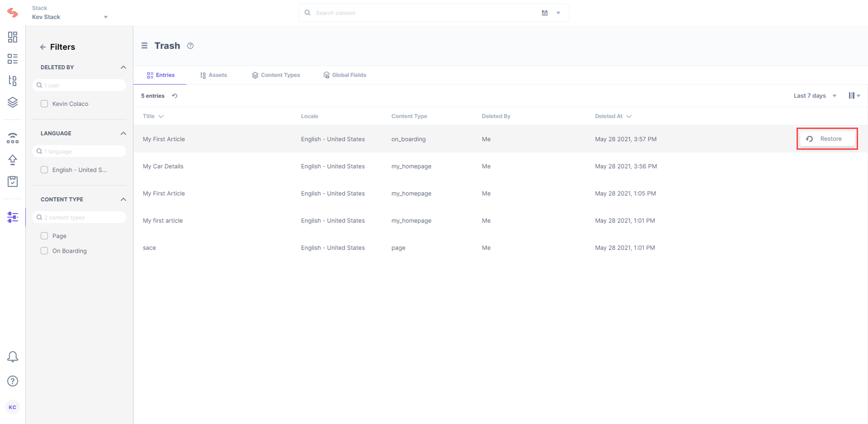Click the Deleted By column header
The width and height of the screenshot is (868, 424).
[496, 116]
